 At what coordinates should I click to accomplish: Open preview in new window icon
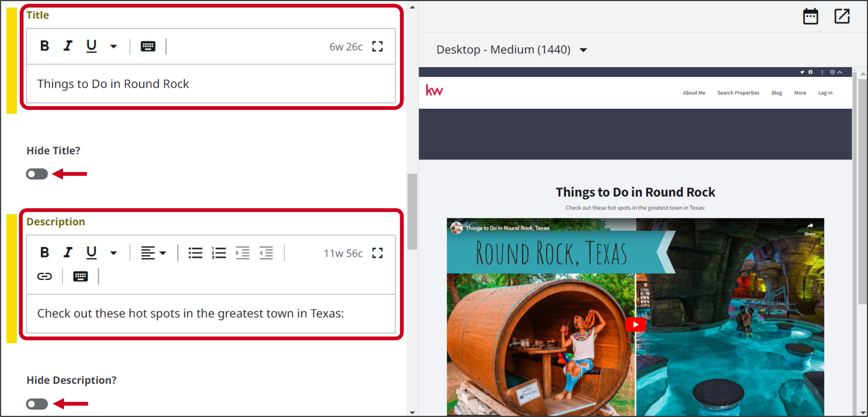(x=842, y=16)
